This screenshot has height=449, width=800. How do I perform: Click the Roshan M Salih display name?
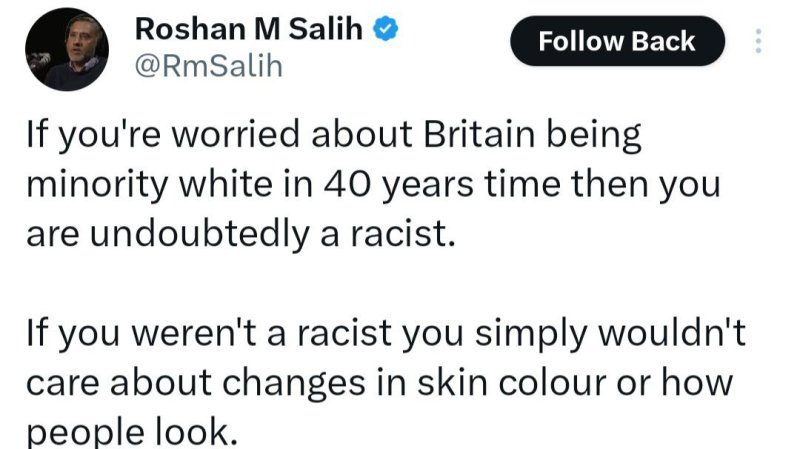pyautogui.click(x=251, y=31)
